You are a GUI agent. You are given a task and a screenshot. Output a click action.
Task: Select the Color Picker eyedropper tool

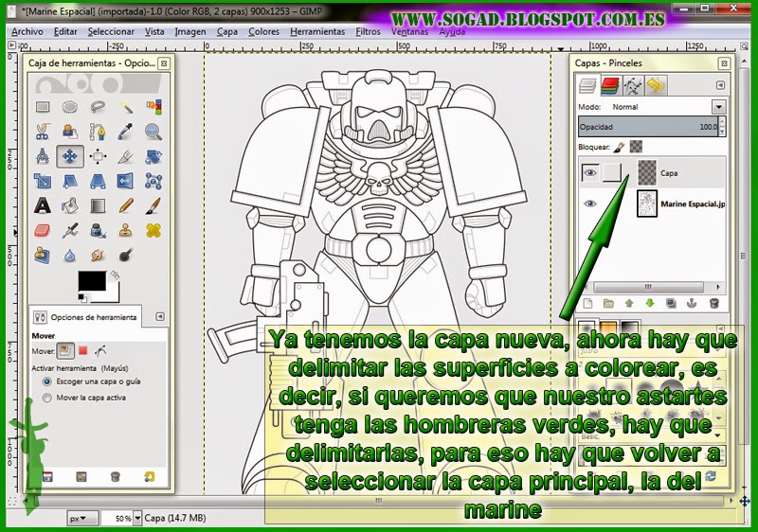126,132
